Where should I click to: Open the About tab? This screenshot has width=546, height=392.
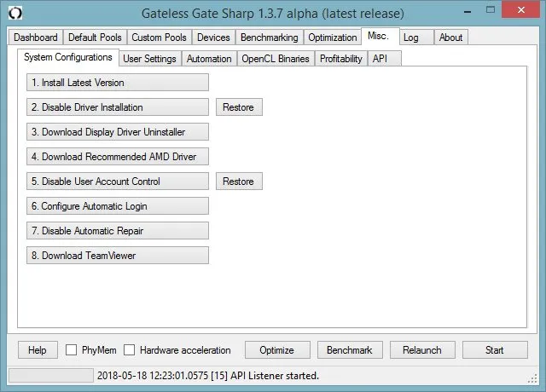[x=451, y=37]
